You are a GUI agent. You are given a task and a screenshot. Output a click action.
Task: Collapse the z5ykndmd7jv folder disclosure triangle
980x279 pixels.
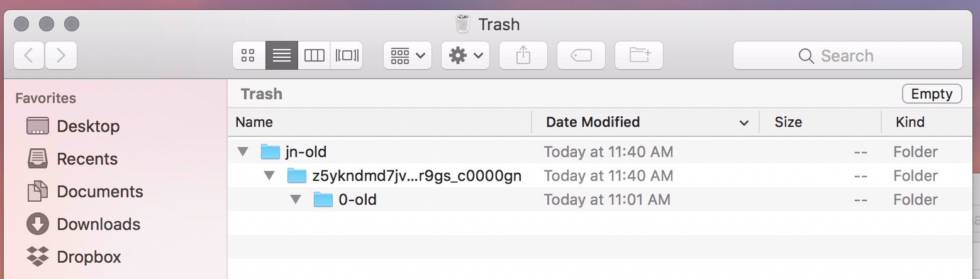pos(269,175)
